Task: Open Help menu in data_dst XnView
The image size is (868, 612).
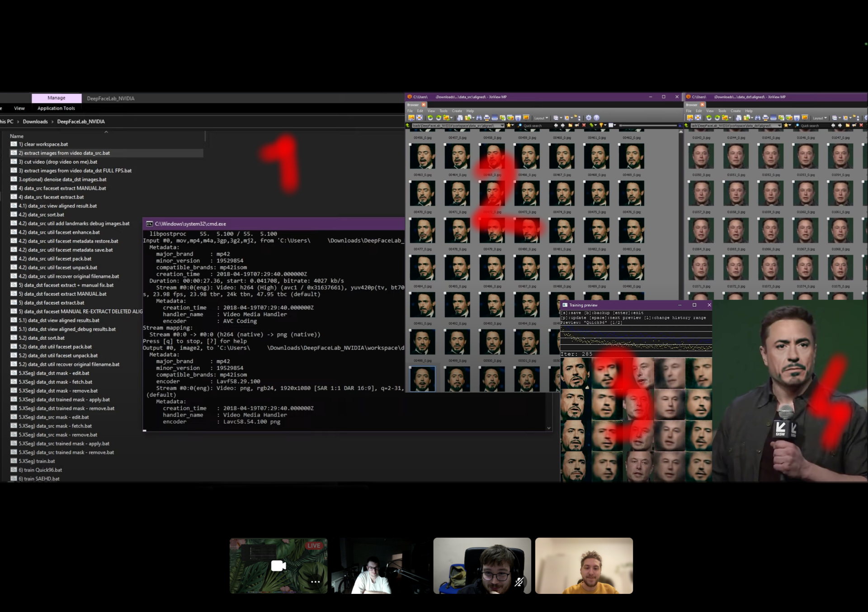Action: pyautogui.click(x=749, y=111)
